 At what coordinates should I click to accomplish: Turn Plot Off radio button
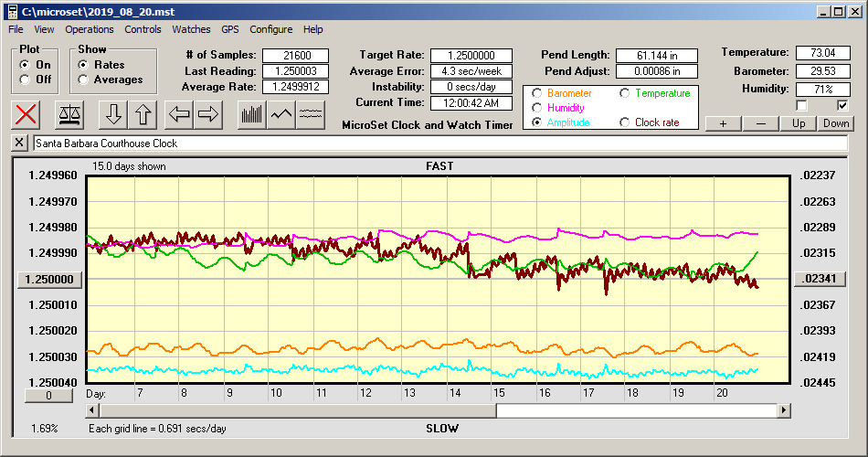click(25, 80)
